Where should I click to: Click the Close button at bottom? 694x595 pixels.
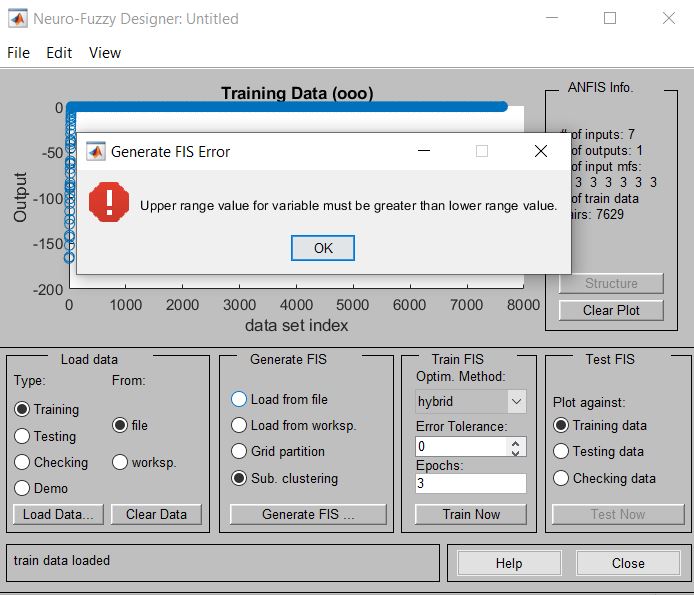628,563
